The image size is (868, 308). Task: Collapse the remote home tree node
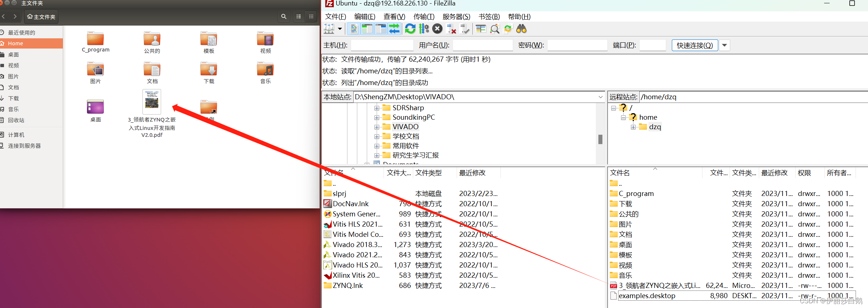(x=623, y=118)
